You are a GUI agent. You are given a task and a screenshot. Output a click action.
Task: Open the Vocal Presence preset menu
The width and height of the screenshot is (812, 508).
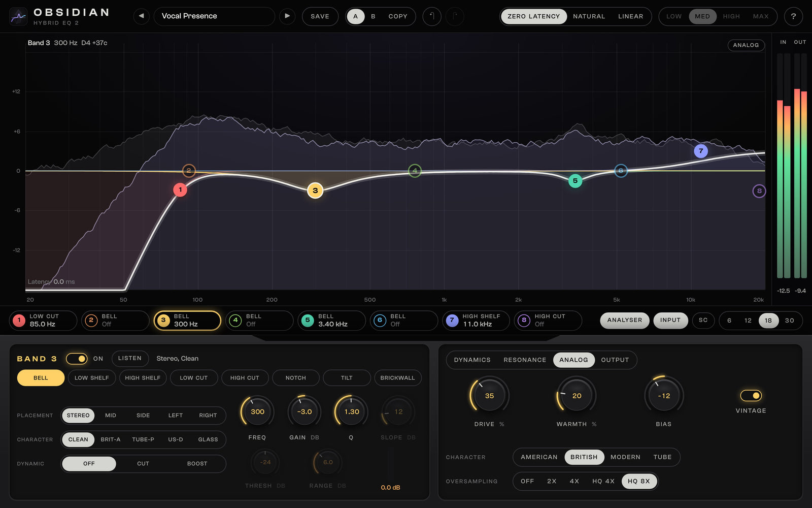point(214,16)
